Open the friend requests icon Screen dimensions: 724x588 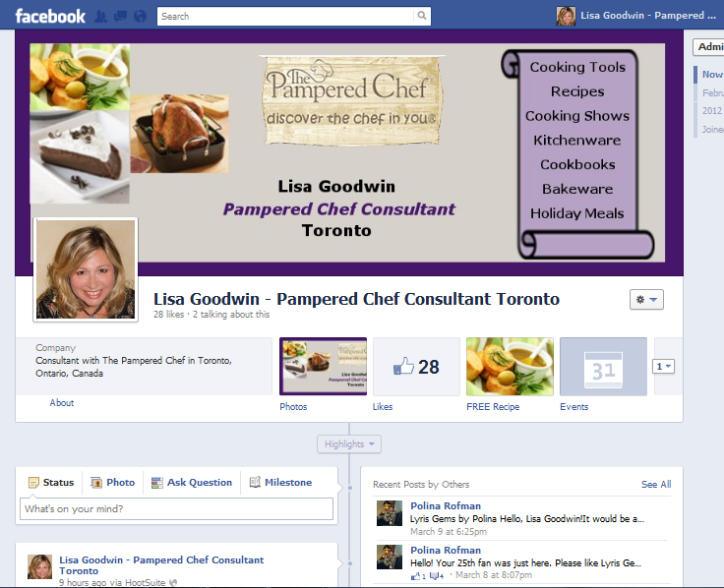click(x=100, y=17)
